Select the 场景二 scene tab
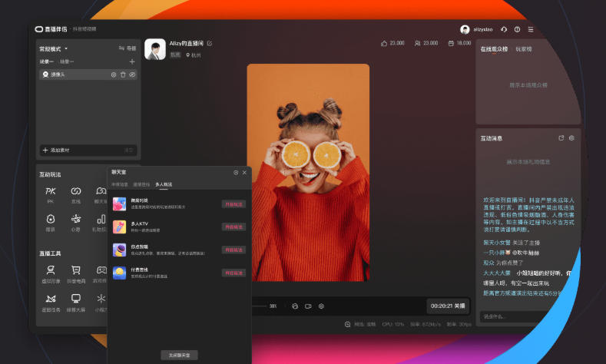This screenshot has height=364, width=606. coord(67,62)
